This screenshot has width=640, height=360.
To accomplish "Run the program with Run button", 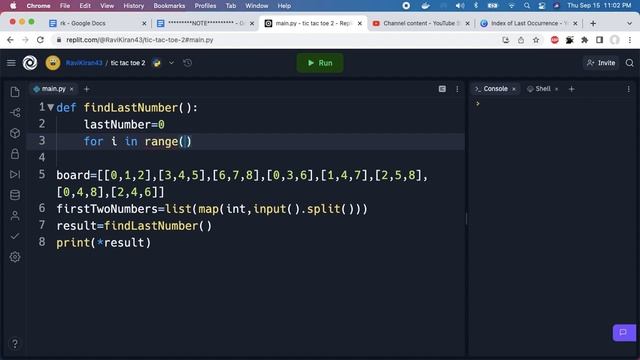I will [x=320, y=63].
